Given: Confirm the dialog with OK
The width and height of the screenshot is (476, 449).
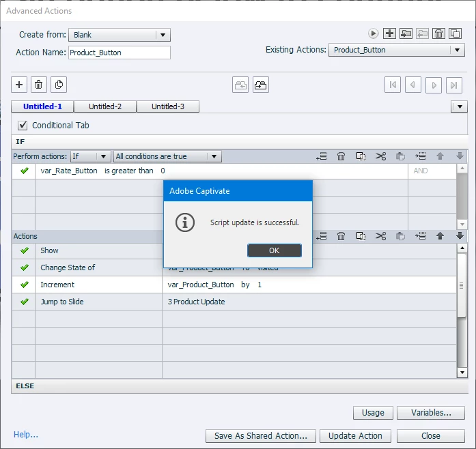Looking at the screenshot, I should coord(275,250).
